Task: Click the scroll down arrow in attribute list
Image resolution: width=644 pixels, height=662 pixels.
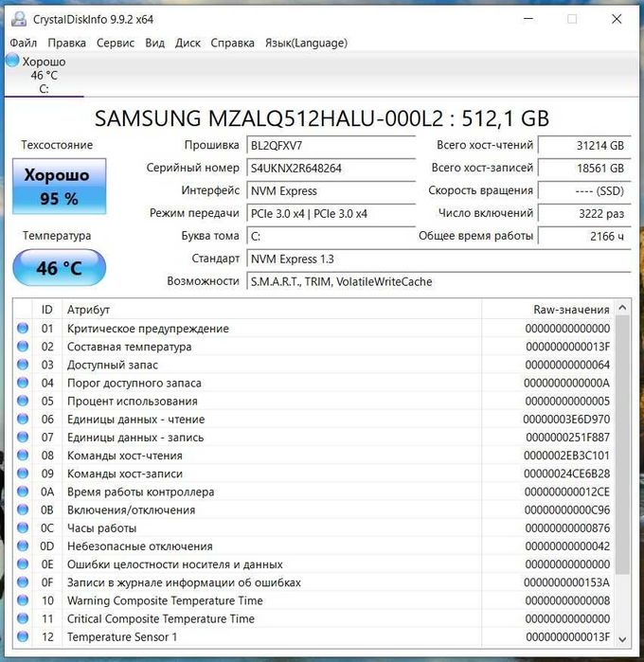Action: (622, 639)
